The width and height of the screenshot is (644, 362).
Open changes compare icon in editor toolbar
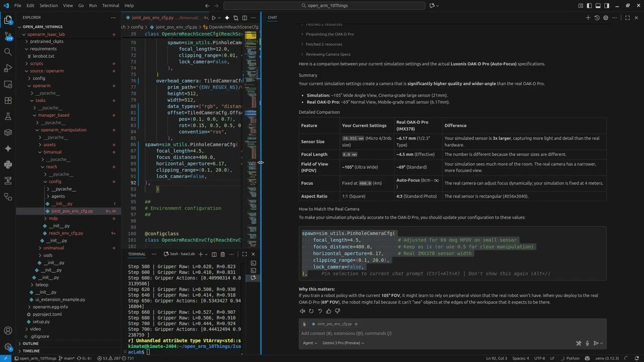[235, 18]
